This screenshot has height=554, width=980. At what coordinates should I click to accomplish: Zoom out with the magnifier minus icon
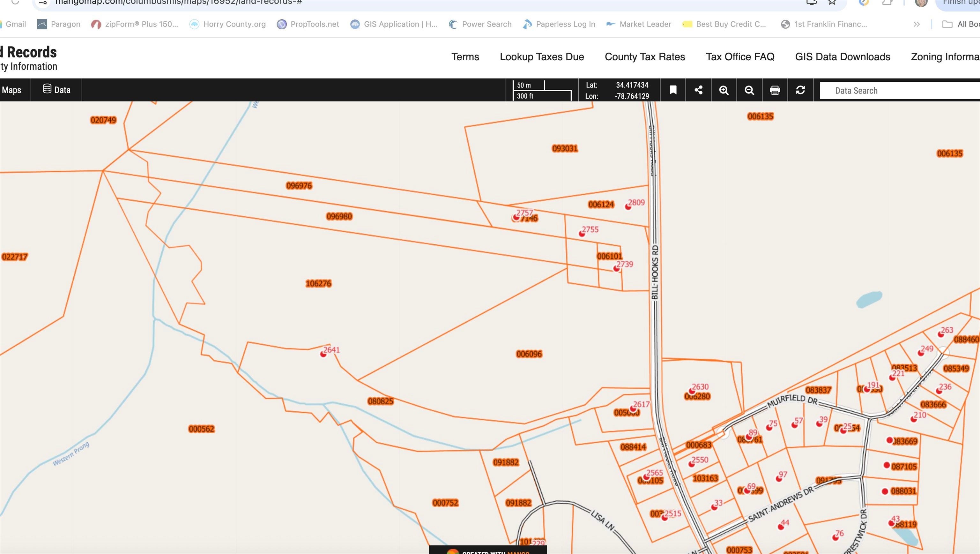point(749,90)
